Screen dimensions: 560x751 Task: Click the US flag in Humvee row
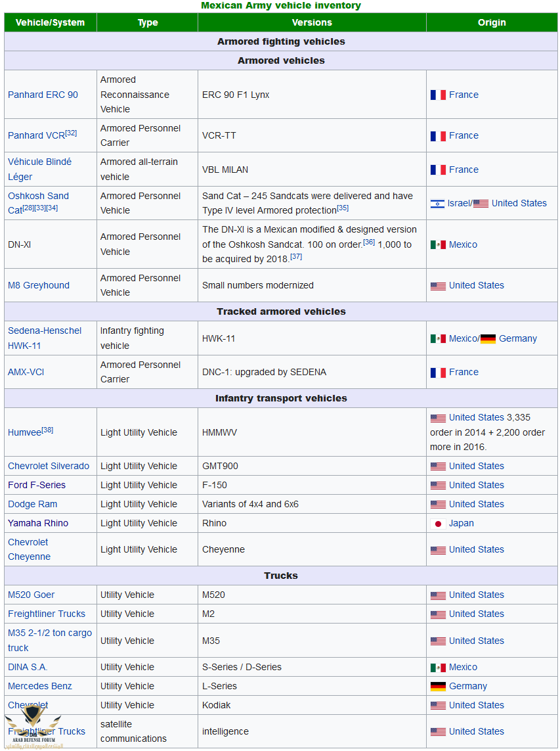(438, 418)
